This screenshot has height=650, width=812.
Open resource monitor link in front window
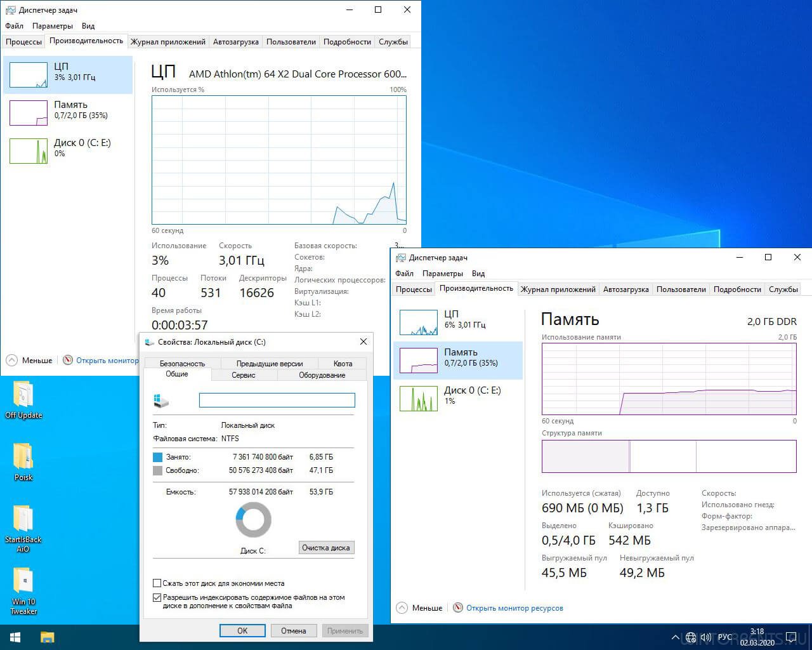[x=514, y=608]
